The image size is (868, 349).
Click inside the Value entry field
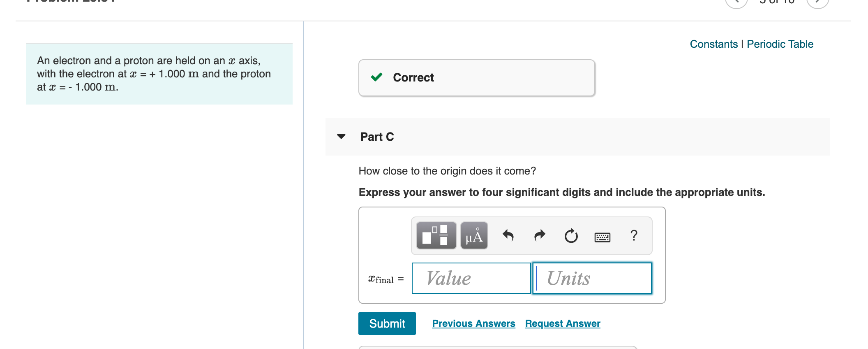(471, 278)
